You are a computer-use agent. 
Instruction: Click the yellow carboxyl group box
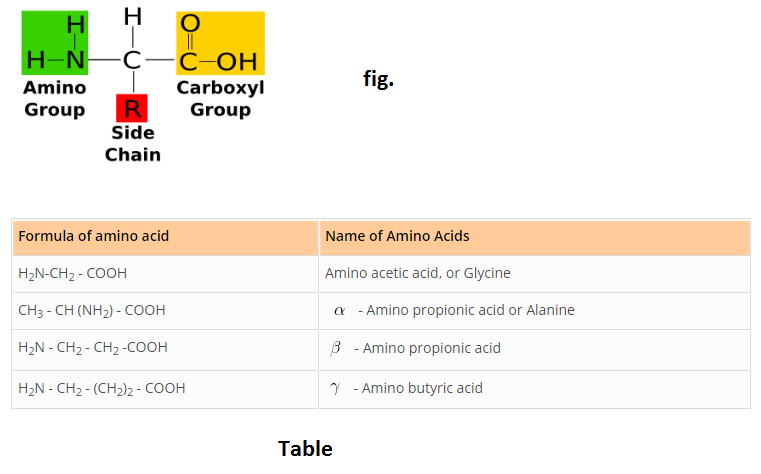[220, 43]
